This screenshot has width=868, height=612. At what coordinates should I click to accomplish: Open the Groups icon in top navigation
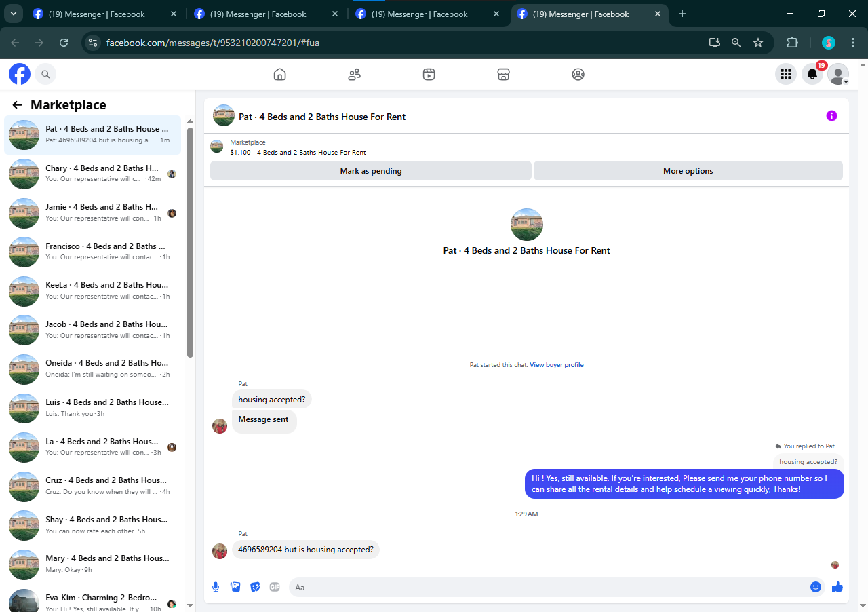point(578,75)
